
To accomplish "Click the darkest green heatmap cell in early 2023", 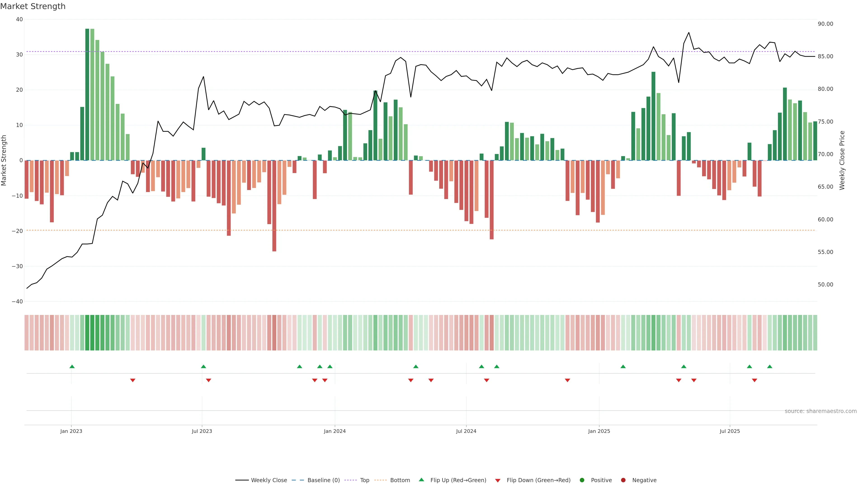I will click(87, 333).
